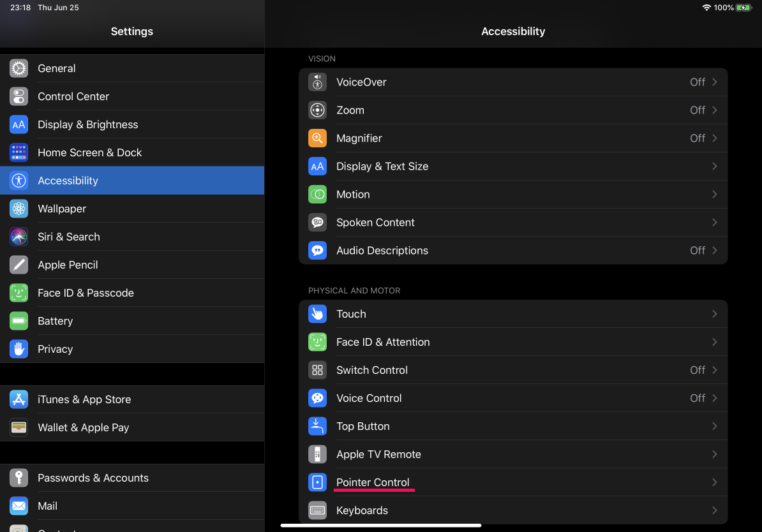This screenshot has height=532, width=762.
Task: Tap the battery status icon
Action: pyautogui.click(x=744, y=8)
